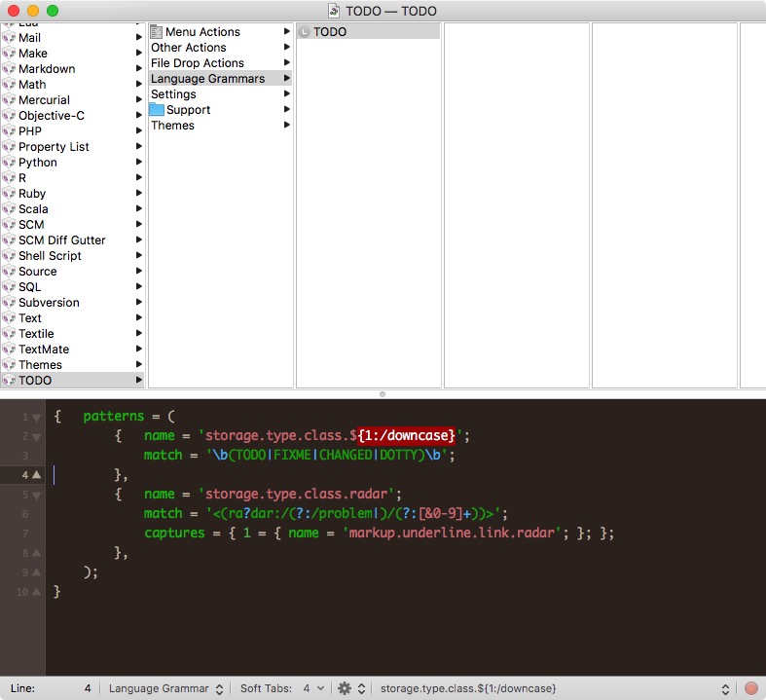
Task: Select the TODO language grammar item
Action: [x=368, y=32]
